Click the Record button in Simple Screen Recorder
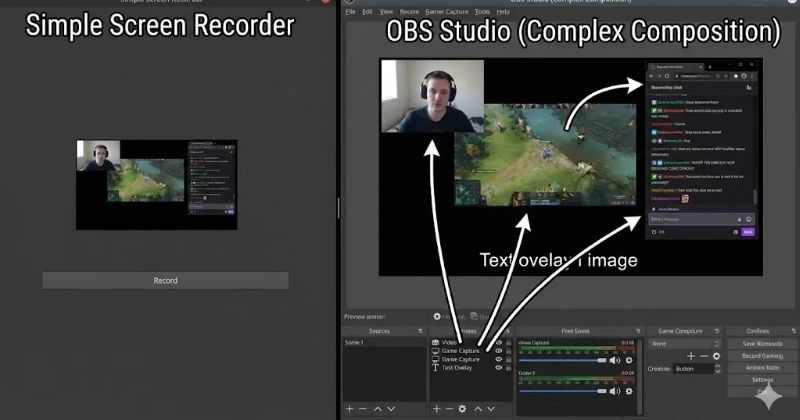The width and height of the screenshot is (800, 420). pyautogui.click(x=165, y=280)
